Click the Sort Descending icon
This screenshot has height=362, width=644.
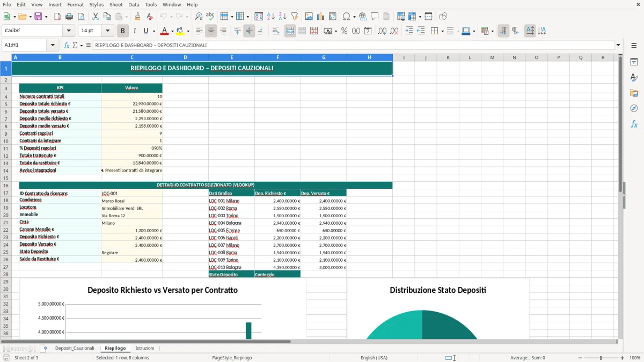283,17
